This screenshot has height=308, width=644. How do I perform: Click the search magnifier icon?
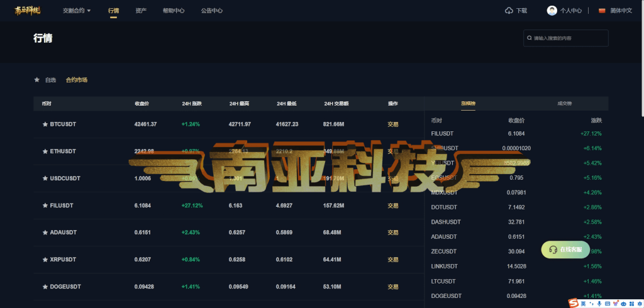(x=529, y=38)
